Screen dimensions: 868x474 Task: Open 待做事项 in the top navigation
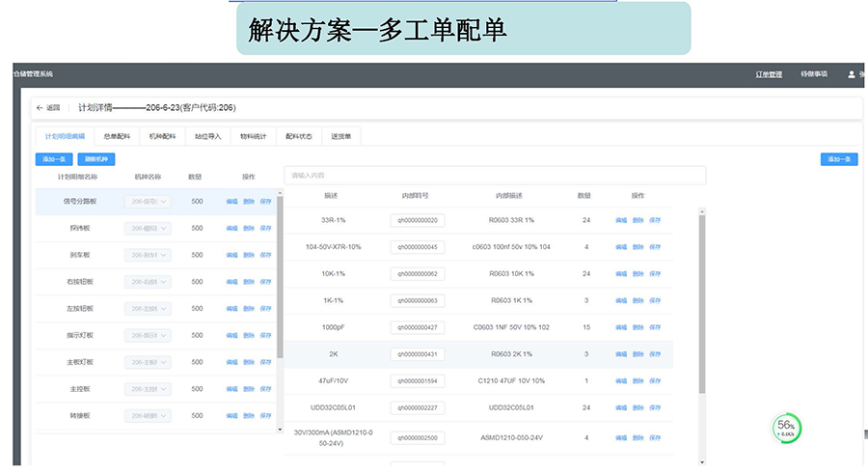click(x=814, y=74)
